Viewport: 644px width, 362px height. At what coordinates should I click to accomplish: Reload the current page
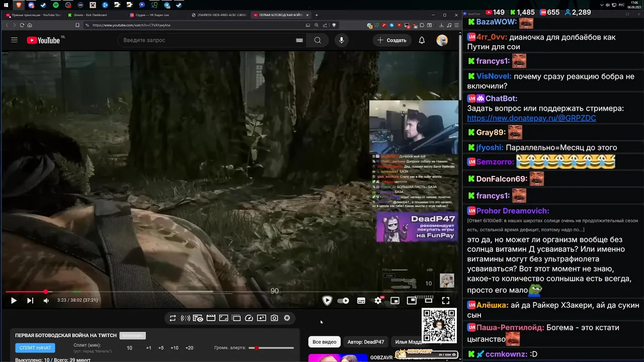(22, 25)
